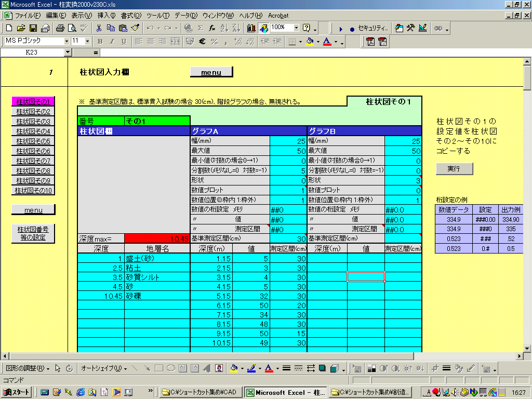Open AutoShapes dropdown in drawing toolbar
The image size is (532, 399).
(104, 368)
